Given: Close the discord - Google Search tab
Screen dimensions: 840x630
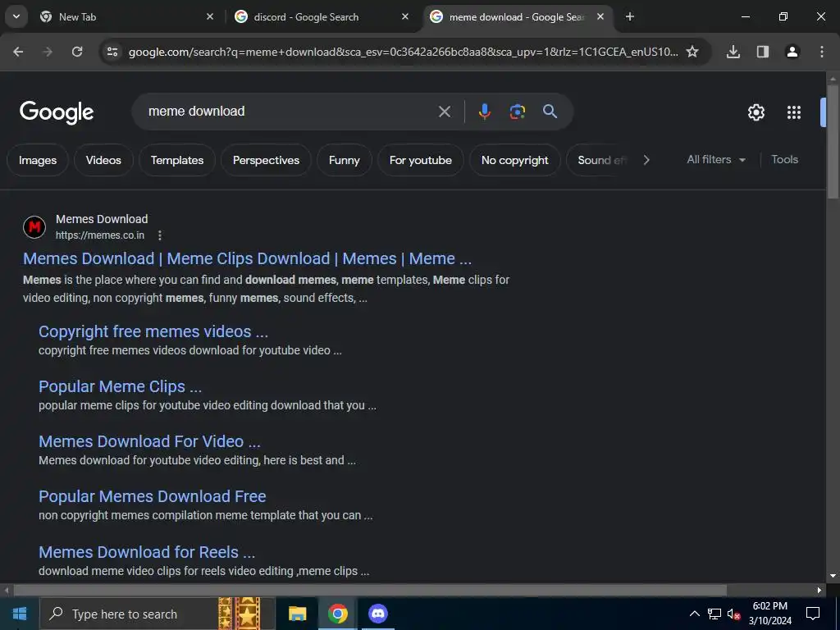Looking at the screenshot, I should point(405,16).
